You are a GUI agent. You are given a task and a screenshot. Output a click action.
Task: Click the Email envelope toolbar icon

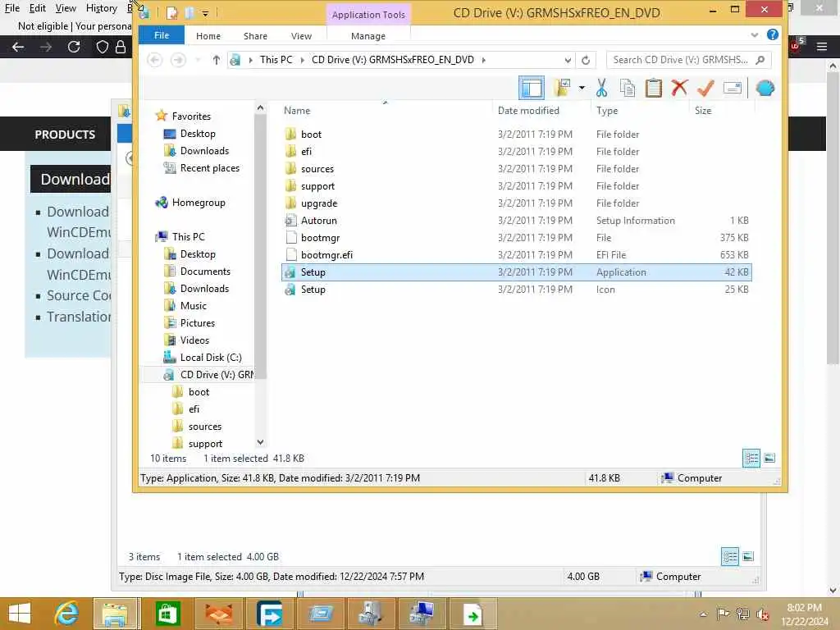[x=733, y=88]
